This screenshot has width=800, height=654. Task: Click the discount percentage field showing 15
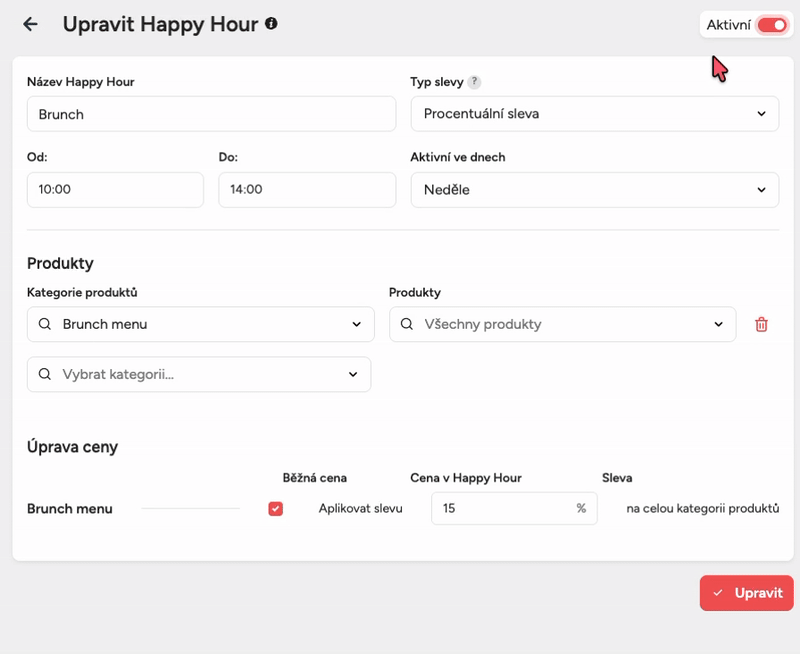pos(500,508)
